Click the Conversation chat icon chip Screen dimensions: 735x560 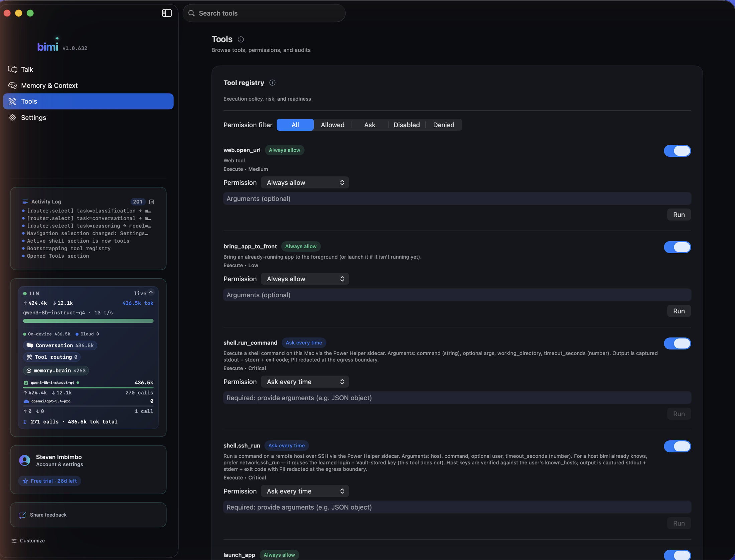(30, 345)
